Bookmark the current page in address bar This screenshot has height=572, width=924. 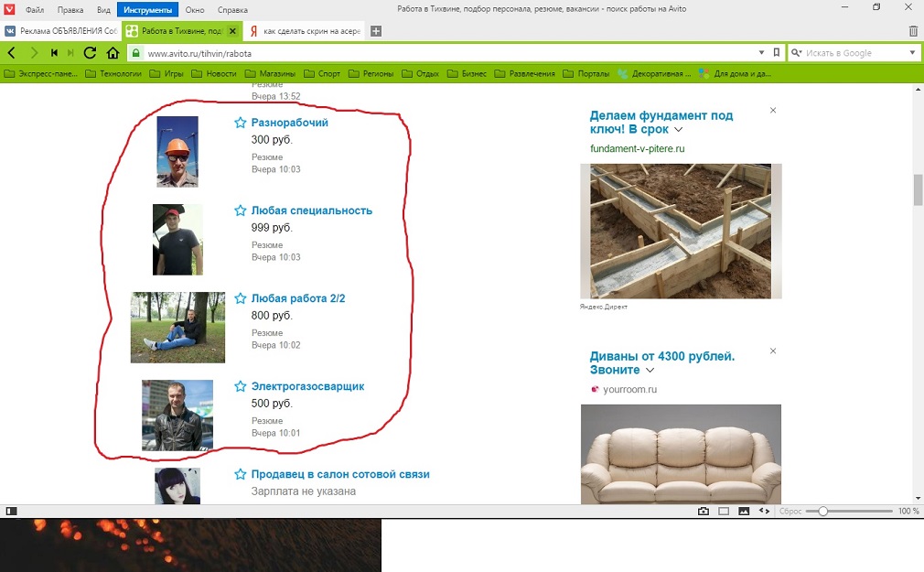tap(776, 53)
